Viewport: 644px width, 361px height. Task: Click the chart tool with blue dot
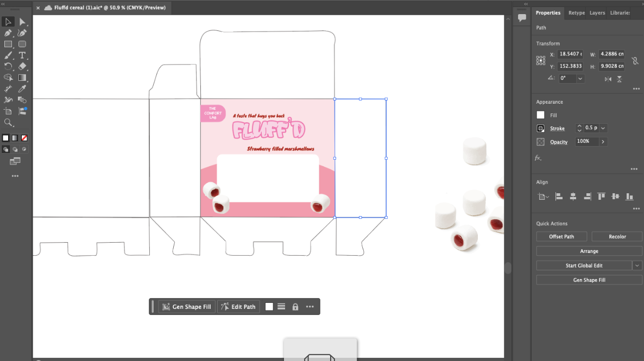[x=22, y=111]
